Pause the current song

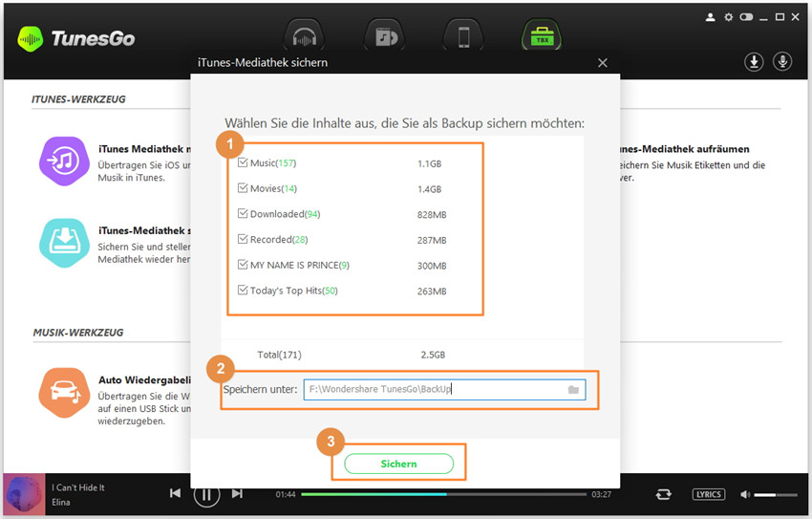pos(206,494)
